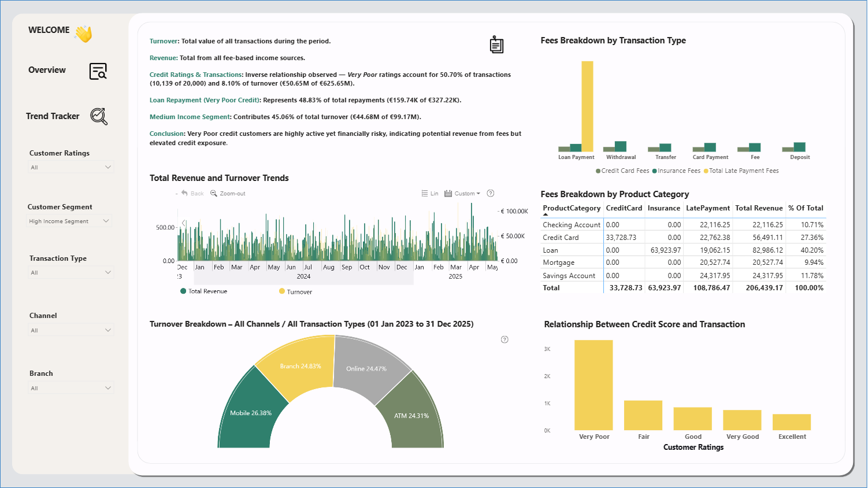Viewport: 868px width, 488px height.
Task: Click the left chevron on trends chart
Action: pyautogui.click(x=184, y=223)
